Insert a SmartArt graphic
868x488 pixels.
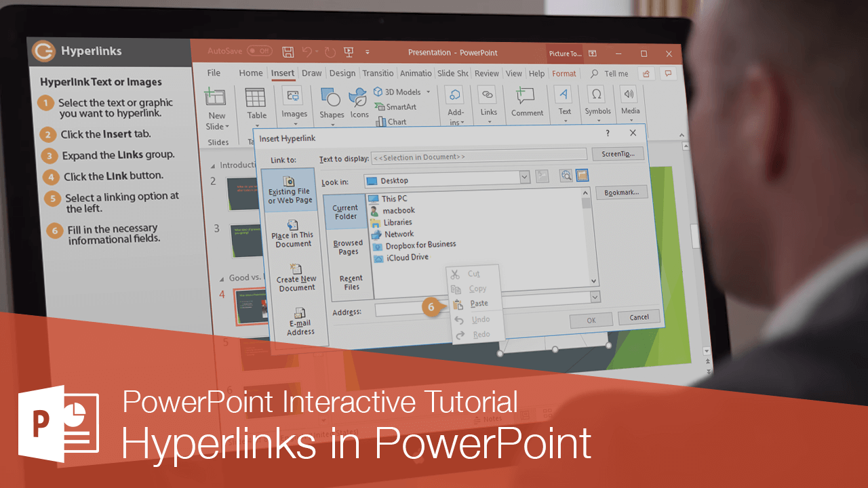pyautogui.click(x=399, y=106)
